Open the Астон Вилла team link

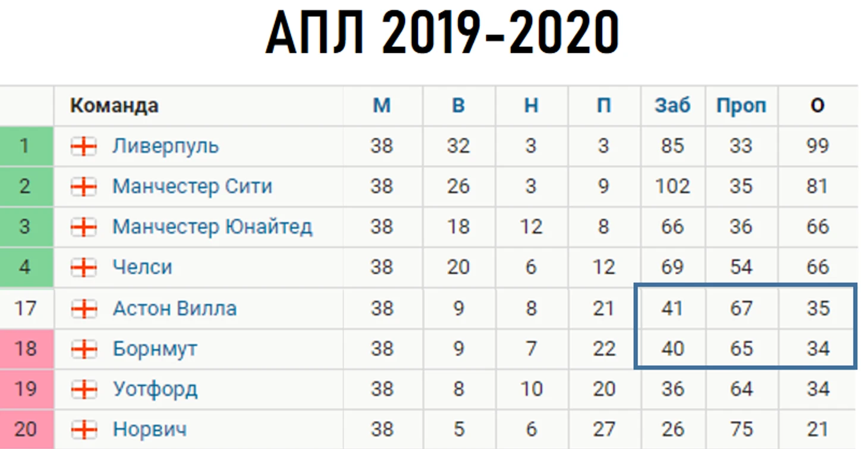pos(174,309)
